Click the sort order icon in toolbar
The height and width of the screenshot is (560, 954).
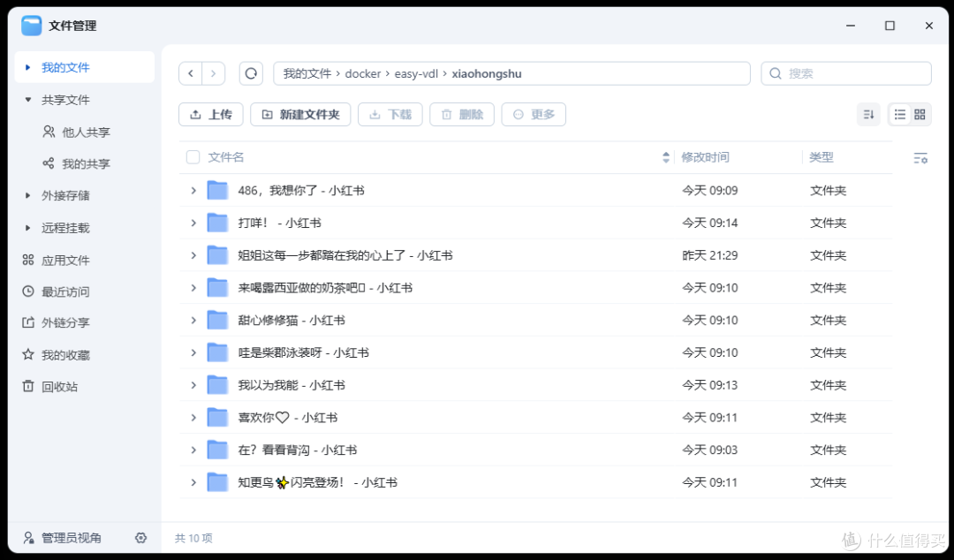point(868,114)
